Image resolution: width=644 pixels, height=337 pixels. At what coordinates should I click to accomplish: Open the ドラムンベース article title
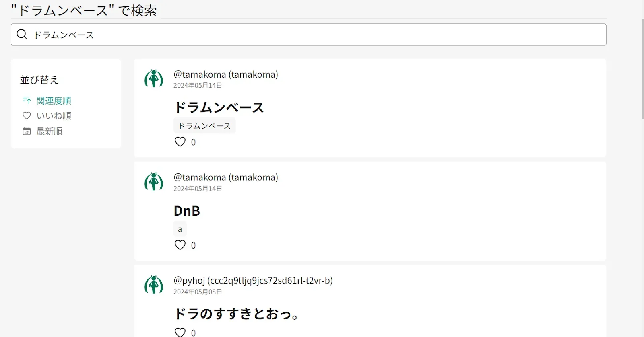[219, 108]
